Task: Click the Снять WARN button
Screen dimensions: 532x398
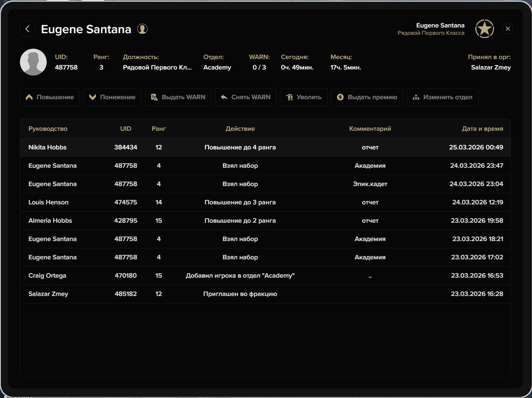Action: (245, 97)
